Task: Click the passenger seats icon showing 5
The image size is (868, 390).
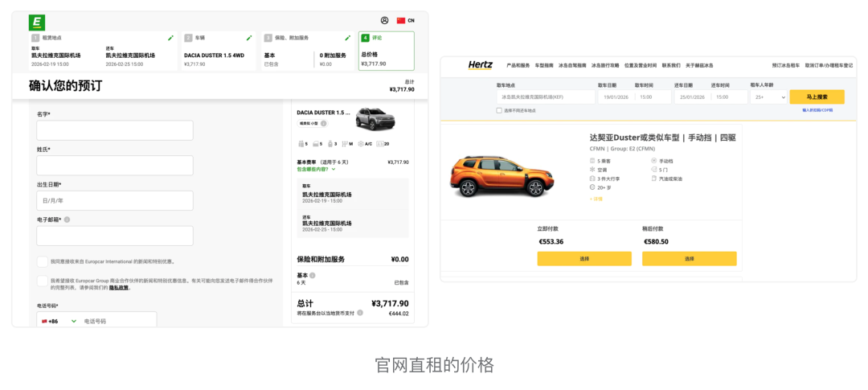Action: pos(301,144)
